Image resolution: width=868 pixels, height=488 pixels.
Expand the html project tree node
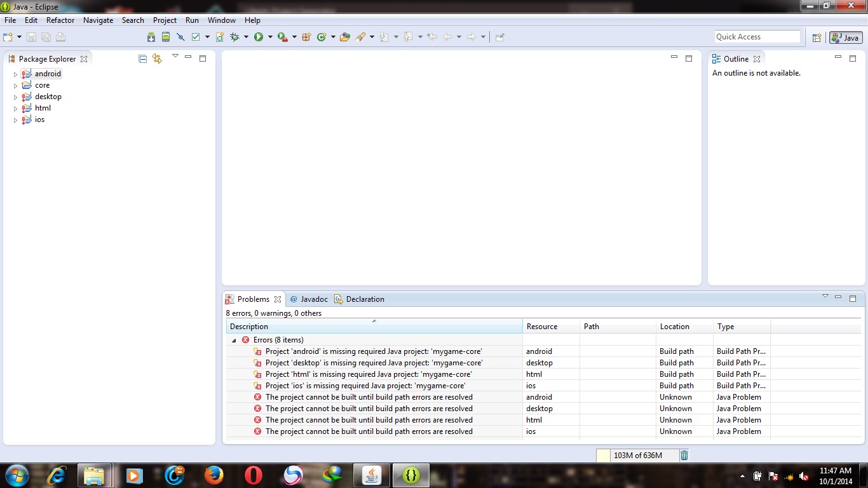tap(16, 109)
